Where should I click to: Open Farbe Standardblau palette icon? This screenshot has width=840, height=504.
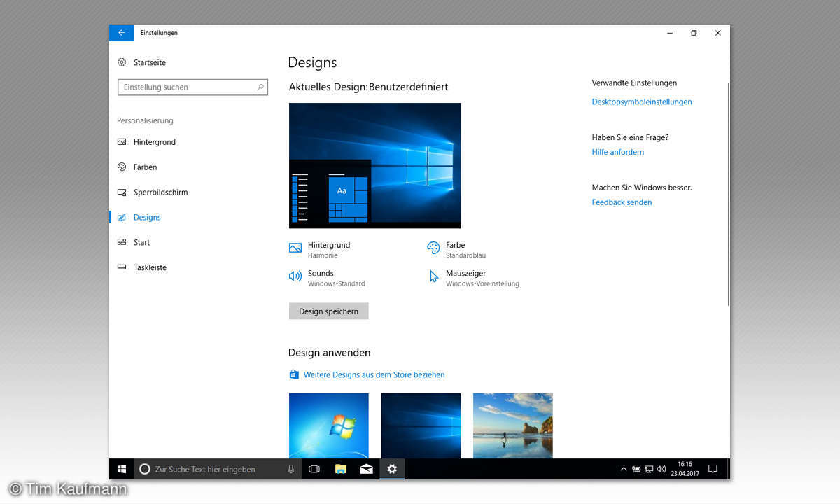(433, 248)
